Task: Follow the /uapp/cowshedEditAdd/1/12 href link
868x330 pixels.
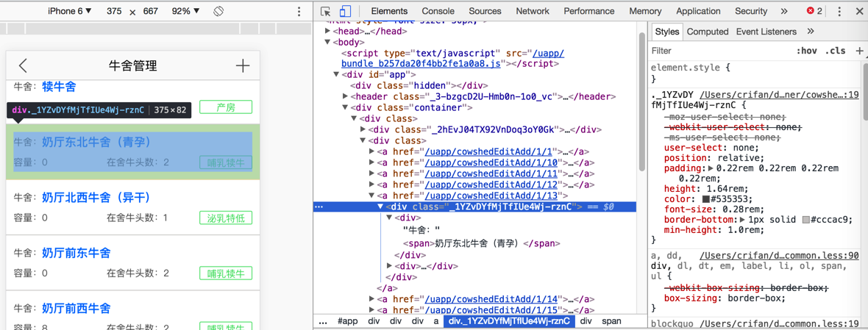Action: [491, 184]
